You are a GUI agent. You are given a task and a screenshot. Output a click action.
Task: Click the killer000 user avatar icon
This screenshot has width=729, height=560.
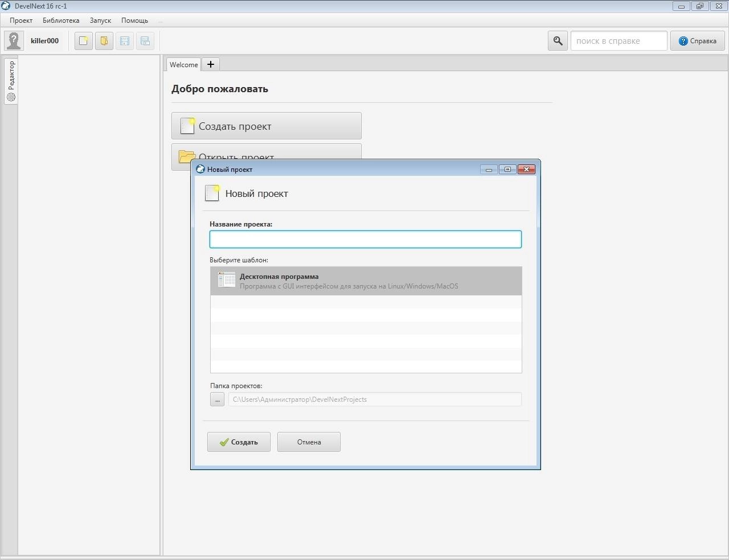14,41
